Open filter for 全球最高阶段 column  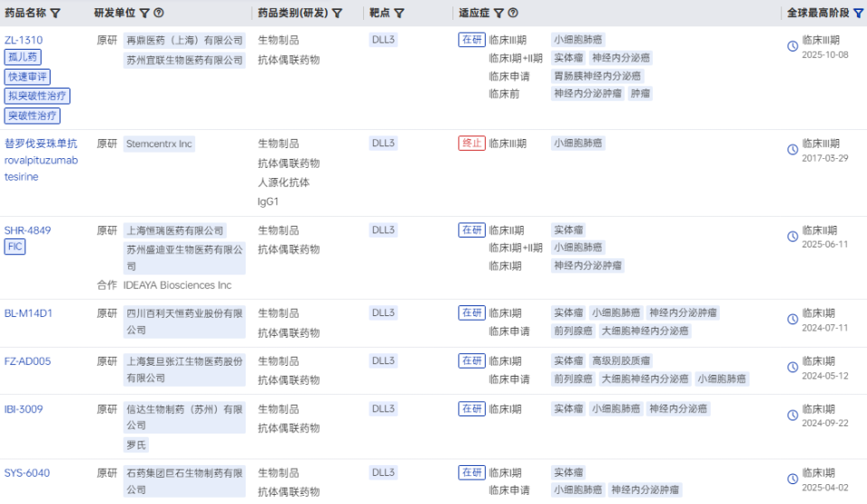(x=859, y=14)
